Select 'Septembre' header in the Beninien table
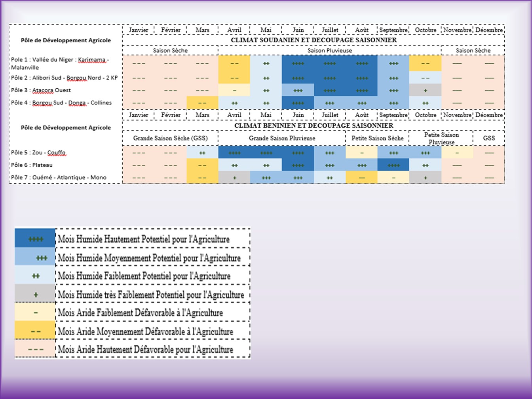This screenshot has height=399, width=532. pyautogui.click(x=393, y=115)
